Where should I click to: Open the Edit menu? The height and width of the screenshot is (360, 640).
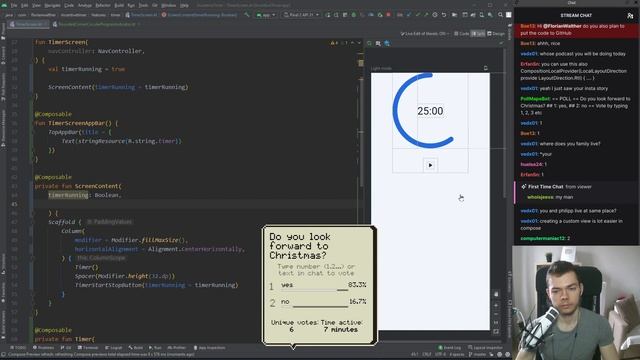24,5
